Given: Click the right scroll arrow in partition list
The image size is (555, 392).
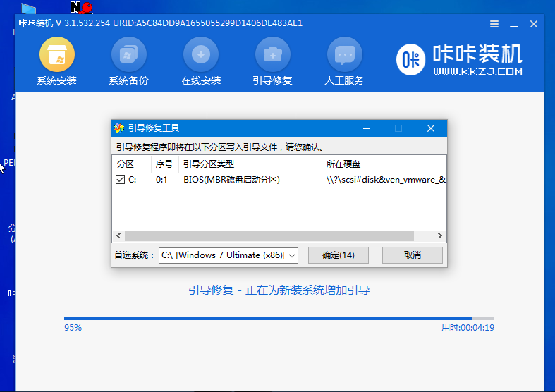Looking at the screenshot, I should coord(439,235).
